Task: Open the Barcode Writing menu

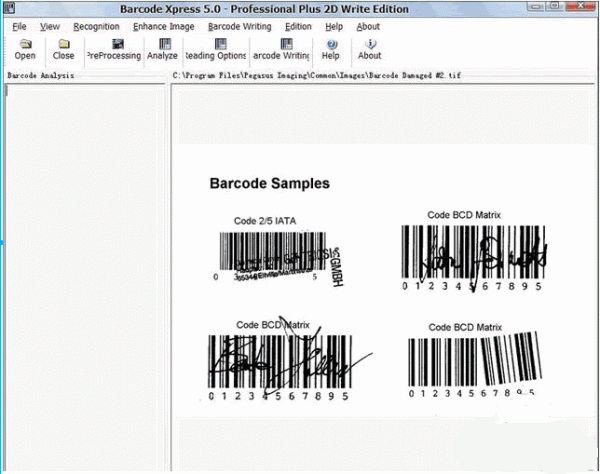Action: coord(239,26)
